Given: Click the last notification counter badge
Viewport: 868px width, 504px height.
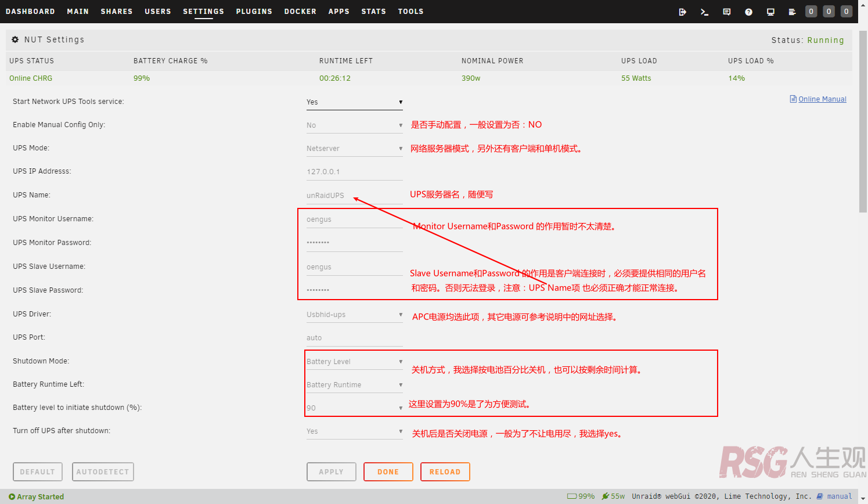Looking at the screenshot, I should pyautogui.click(x=847, y=11).
